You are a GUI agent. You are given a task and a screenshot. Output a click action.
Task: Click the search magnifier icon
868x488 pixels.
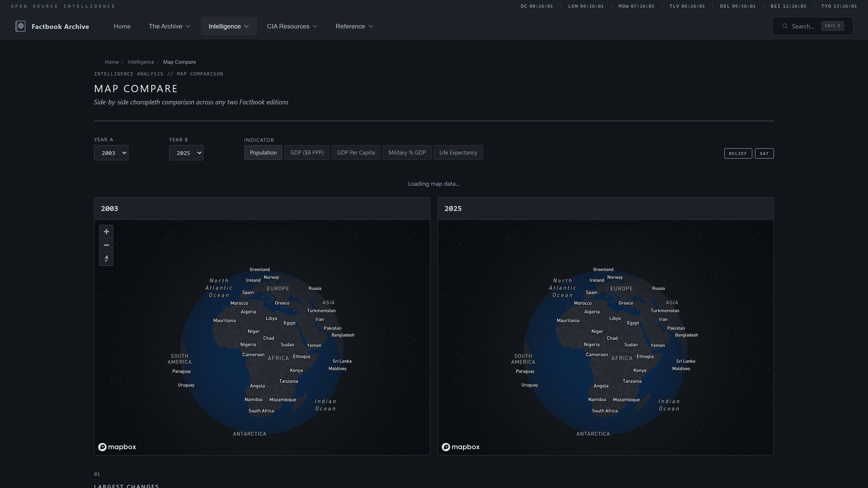[x=785, y=26]
